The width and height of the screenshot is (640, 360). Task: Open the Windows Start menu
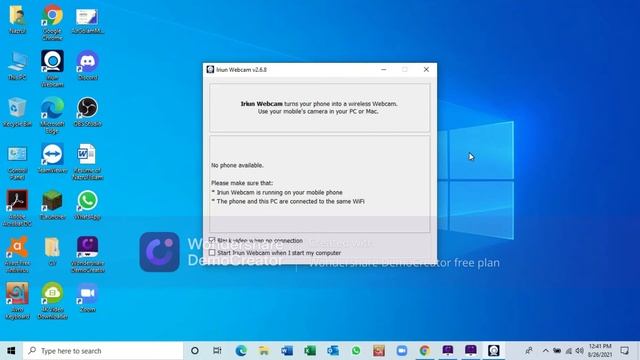[x=11, y=351]
